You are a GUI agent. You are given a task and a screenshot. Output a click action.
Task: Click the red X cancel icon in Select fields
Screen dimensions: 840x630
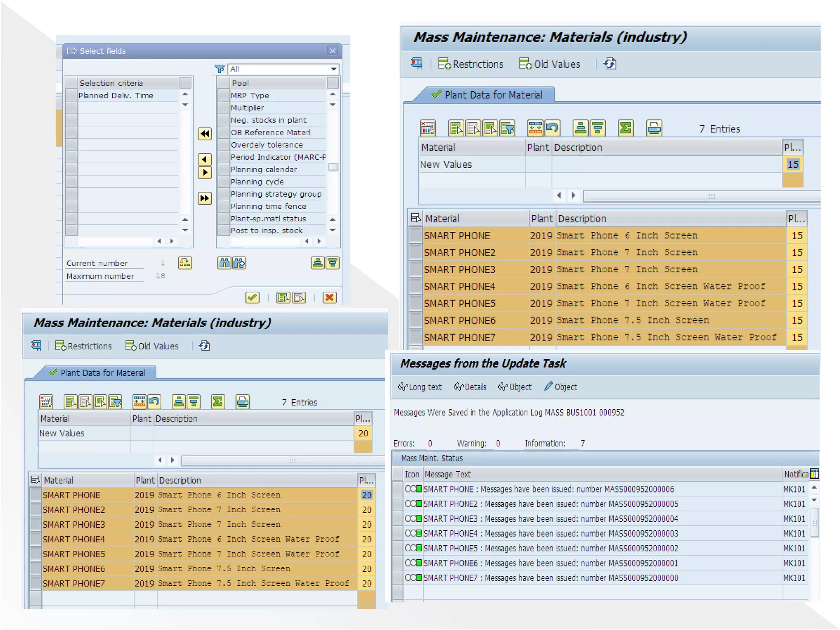[x=329, y=297]
